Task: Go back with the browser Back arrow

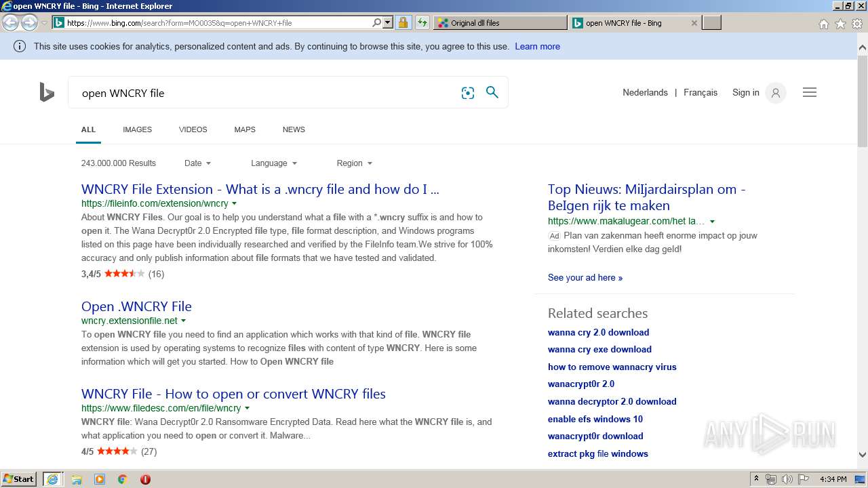Action: 11,23
